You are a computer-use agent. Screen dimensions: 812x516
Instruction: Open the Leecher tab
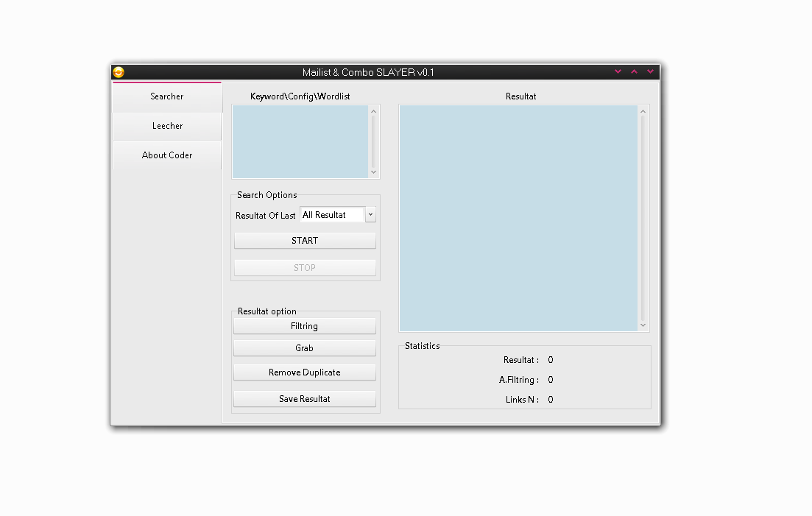click(x=167, y=126)
